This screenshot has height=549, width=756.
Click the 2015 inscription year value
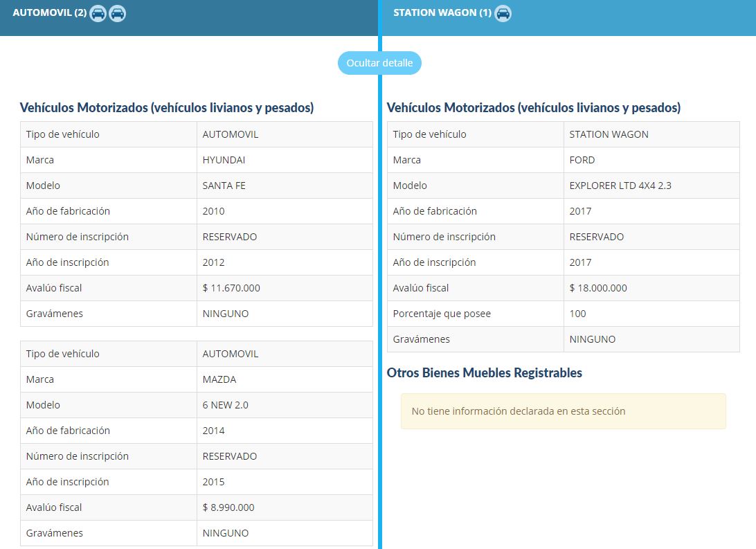[x=214, y=482]
